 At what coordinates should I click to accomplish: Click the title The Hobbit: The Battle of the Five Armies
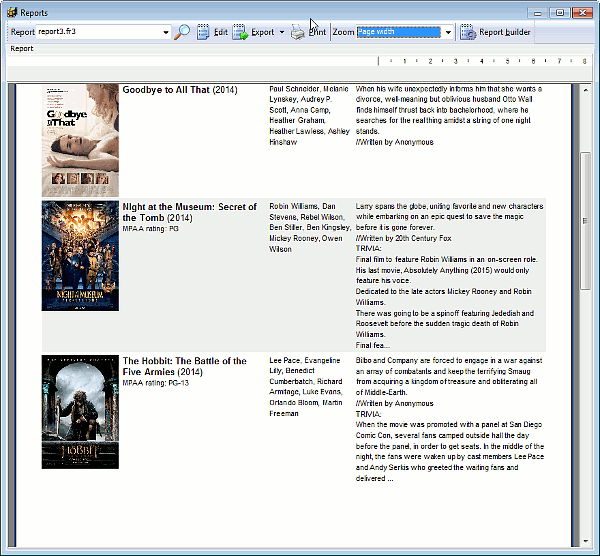tap(184, 366)
